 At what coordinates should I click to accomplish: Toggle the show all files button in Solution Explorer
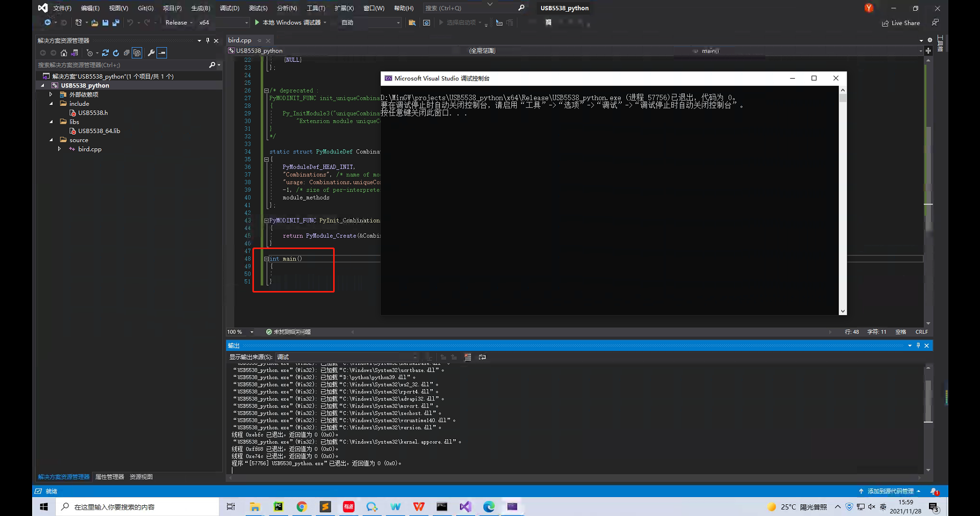click(x=137, y=53)
